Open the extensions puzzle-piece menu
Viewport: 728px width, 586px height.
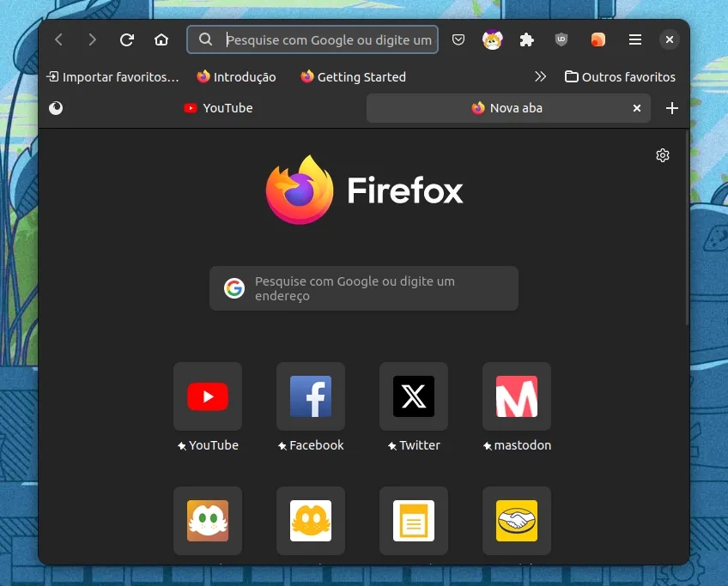pyautogui.click(x=526, y=40)
